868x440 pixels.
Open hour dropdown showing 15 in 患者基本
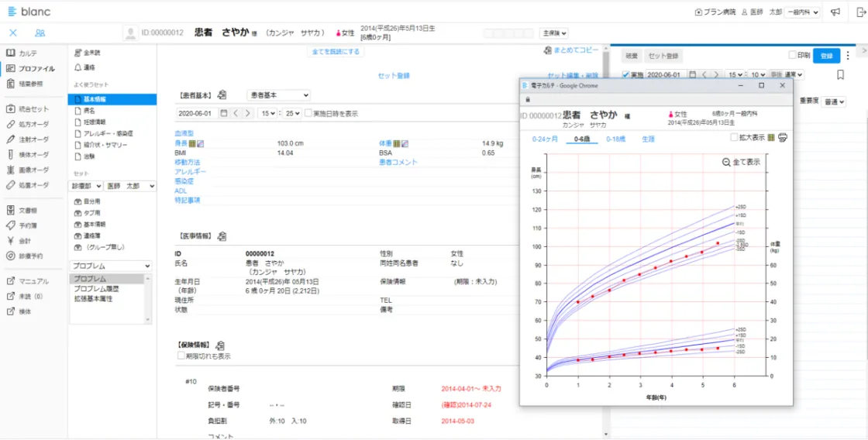pos(267,113)
